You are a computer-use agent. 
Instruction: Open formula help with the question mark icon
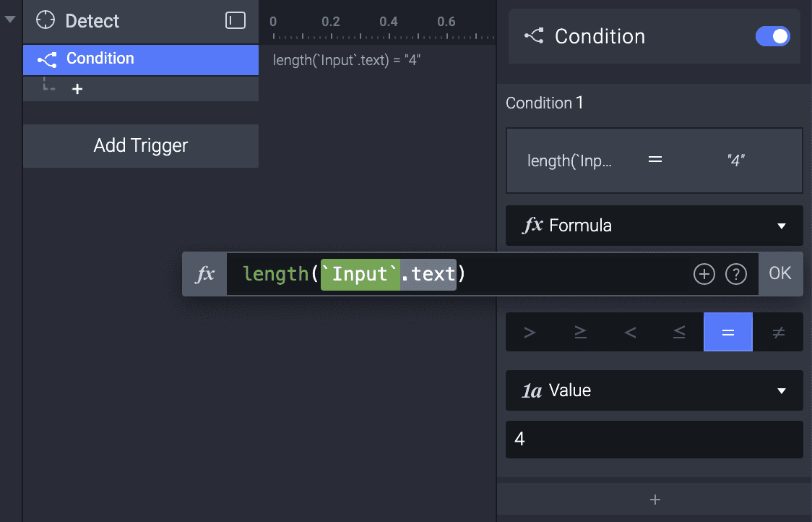[x=736, y=274]
